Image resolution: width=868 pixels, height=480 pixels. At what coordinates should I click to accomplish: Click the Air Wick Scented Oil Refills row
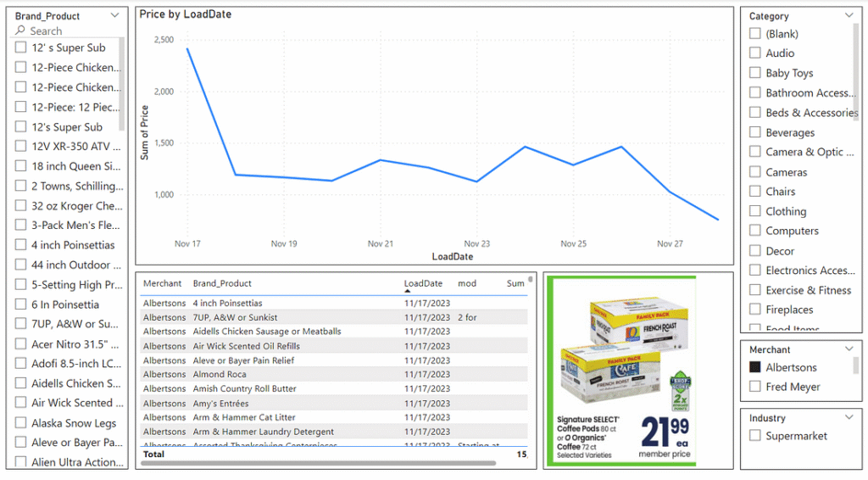(x=334, y=346)
